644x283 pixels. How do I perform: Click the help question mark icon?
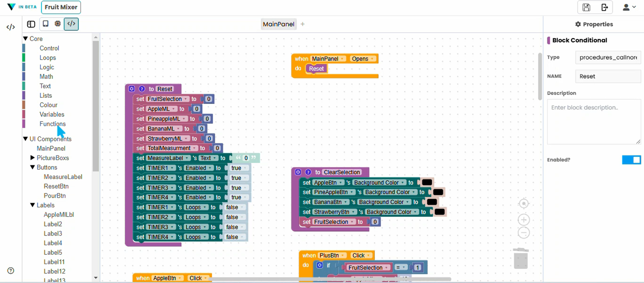pos(11,271)
